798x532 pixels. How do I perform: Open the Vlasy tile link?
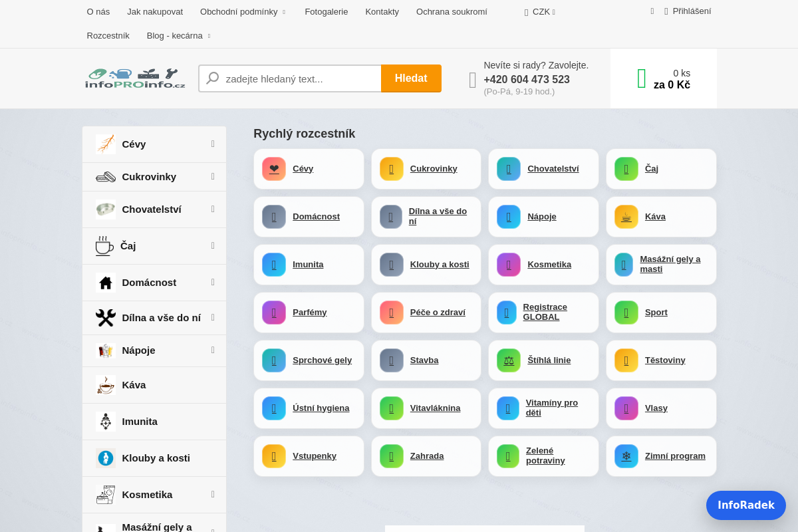coord(656,408)
